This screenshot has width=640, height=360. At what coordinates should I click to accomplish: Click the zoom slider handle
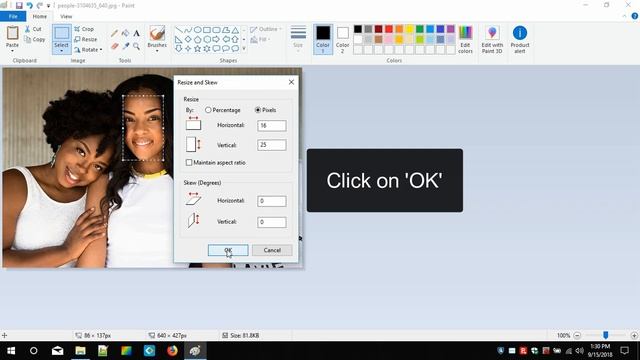pos(606,335)
